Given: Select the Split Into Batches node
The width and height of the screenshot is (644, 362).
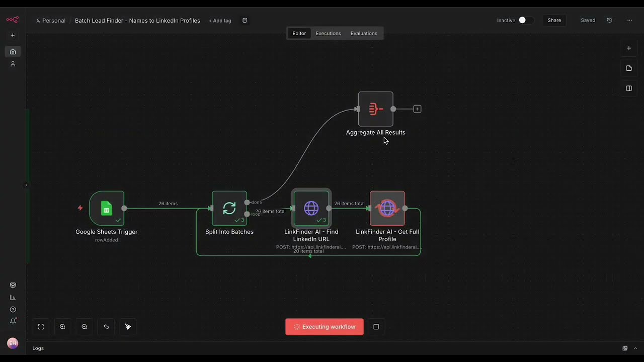Looking at the screenshot, I should 229,208.
